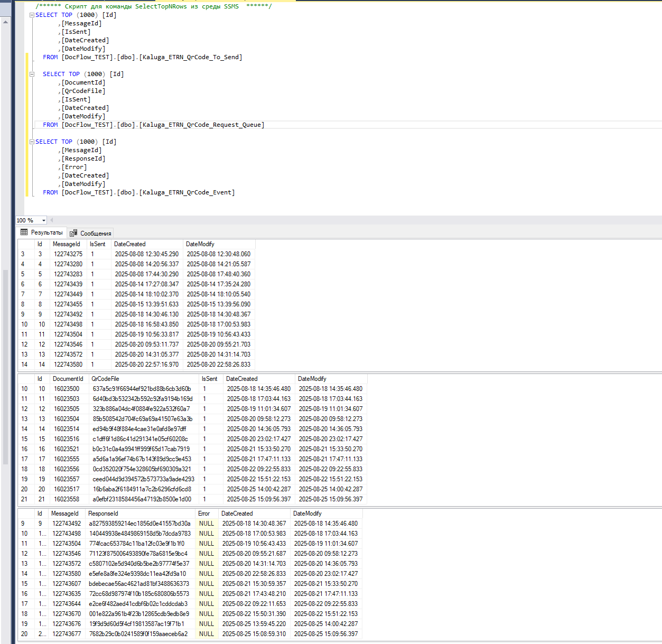The height and width of the screenshot is (644, 662).
Task: Click DocumentId cell 16023500
Action: [x=69, y=389]
